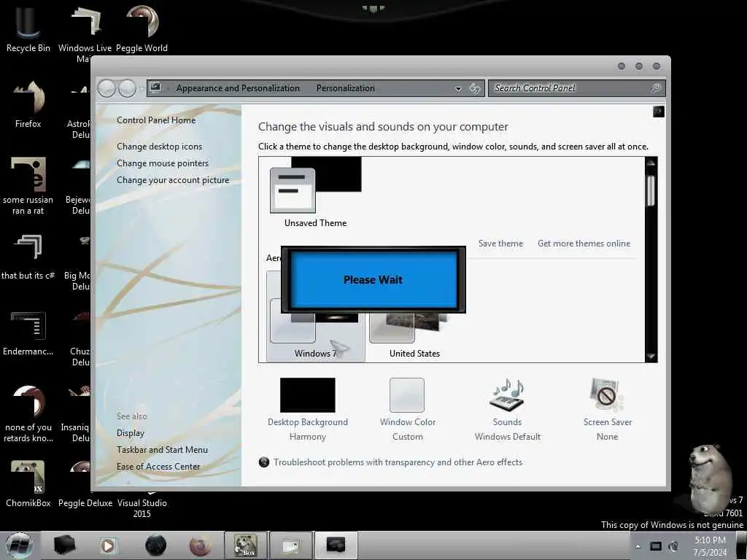Open Change mouse pointers link

(163, 163)
